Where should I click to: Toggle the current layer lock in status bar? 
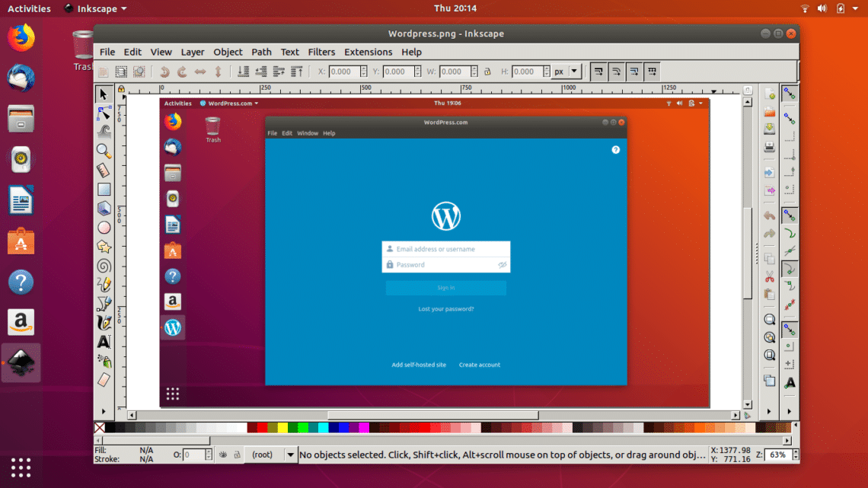[237, 455]
